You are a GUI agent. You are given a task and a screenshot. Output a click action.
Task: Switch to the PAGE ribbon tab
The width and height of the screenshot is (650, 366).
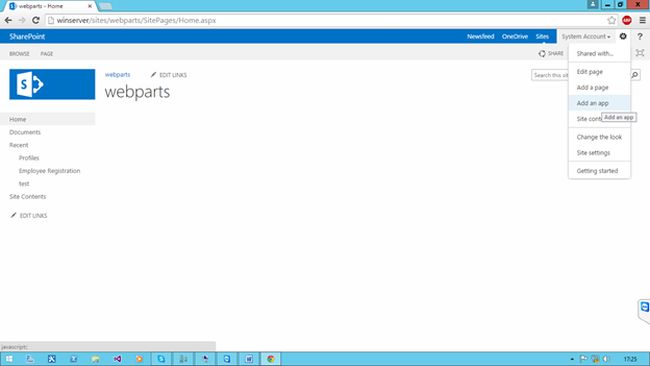(47, 54)
